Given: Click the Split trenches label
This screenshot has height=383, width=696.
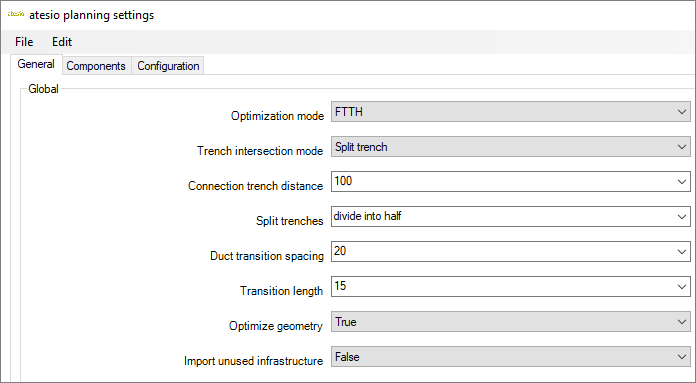Looking at the screenshot, I should point(289,221).
